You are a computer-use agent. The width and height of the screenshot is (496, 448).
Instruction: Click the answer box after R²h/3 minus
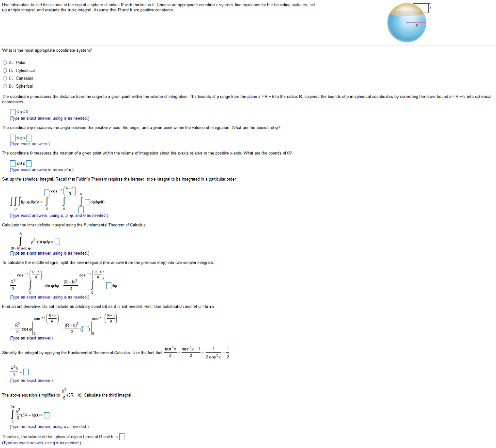point(26,372)
